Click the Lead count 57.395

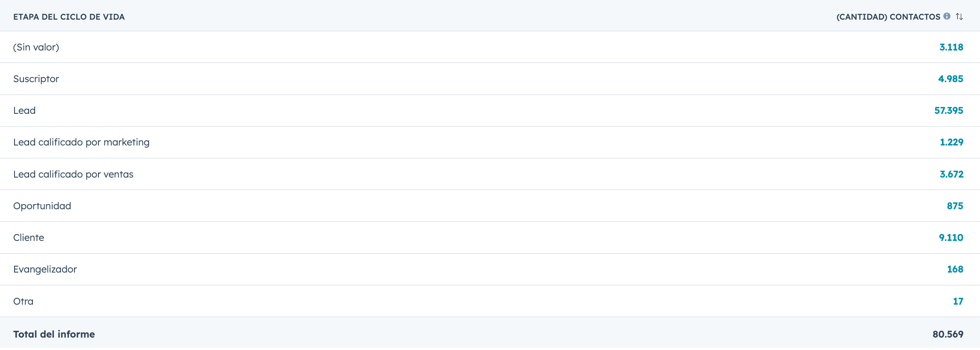coord(948,111)
